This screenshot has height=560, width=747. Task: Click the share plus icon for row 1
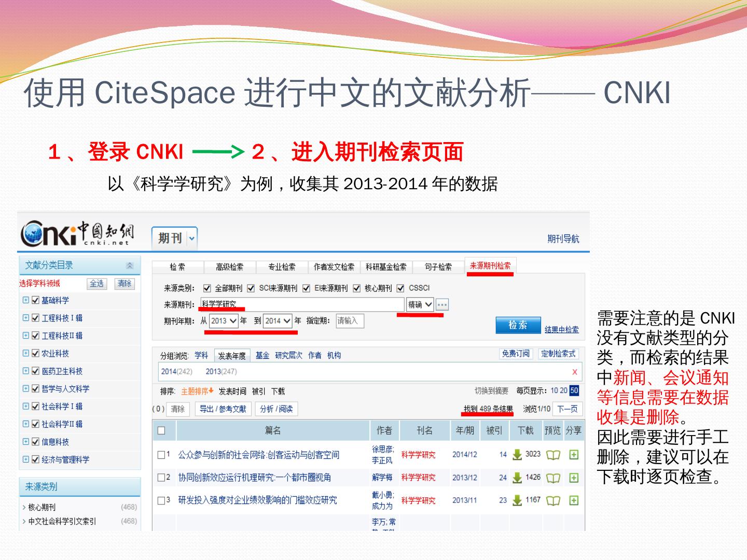[x=574, y=455]
